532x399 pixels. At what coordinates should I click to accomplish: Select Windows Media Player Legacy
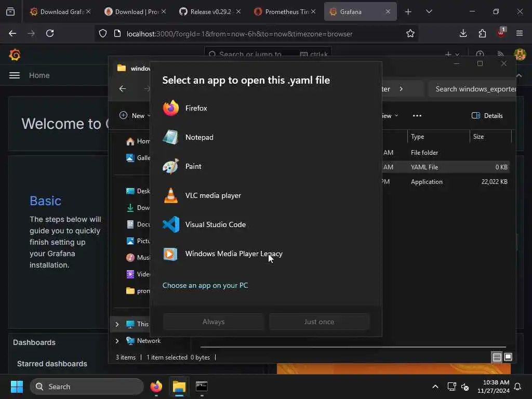[265, 254]
